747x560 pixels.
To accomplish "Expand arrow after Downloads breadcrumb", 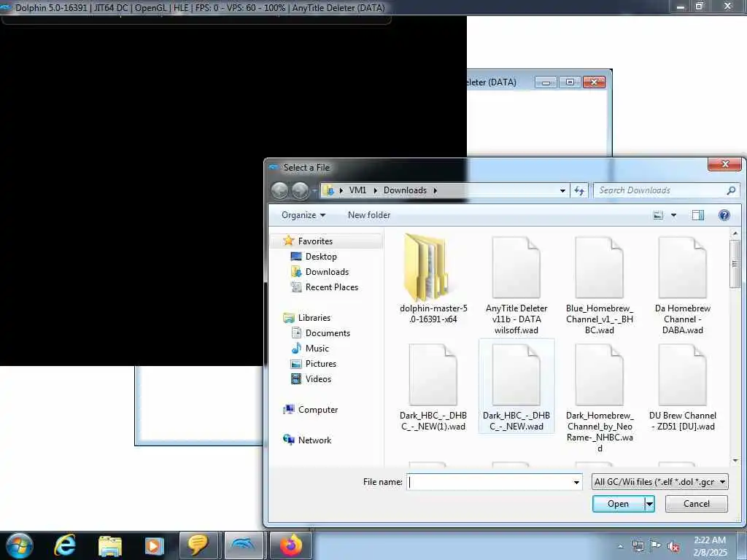I will tap(435, 190).
